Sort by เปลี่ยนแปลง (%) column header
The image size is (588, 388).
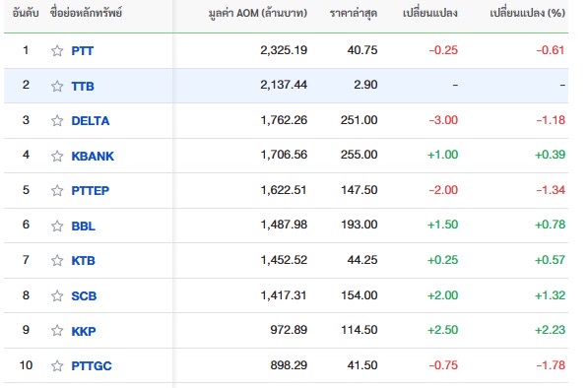(x=527, y=13)
